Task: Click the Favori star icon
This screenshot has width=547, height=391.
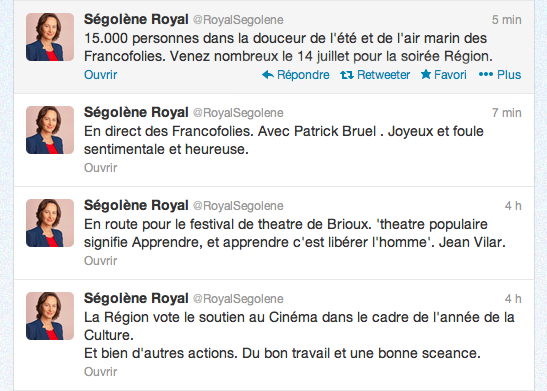Action: (426, 74)
